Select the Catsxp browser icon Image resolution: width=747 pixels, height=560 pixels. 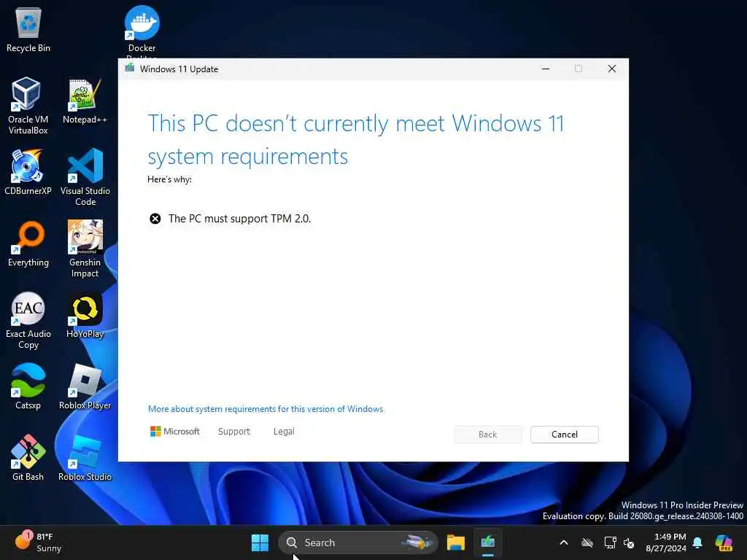click(x=28, y=386)
